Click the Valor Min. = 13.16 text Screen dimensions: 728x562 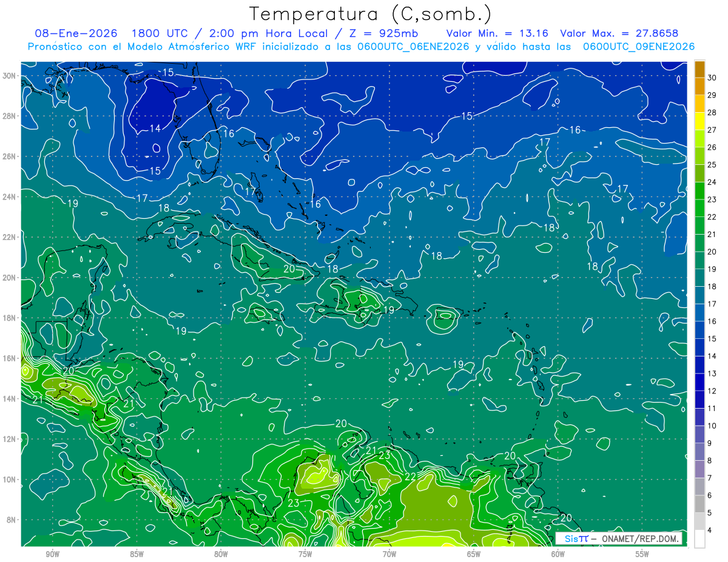[x=497, y=33]
